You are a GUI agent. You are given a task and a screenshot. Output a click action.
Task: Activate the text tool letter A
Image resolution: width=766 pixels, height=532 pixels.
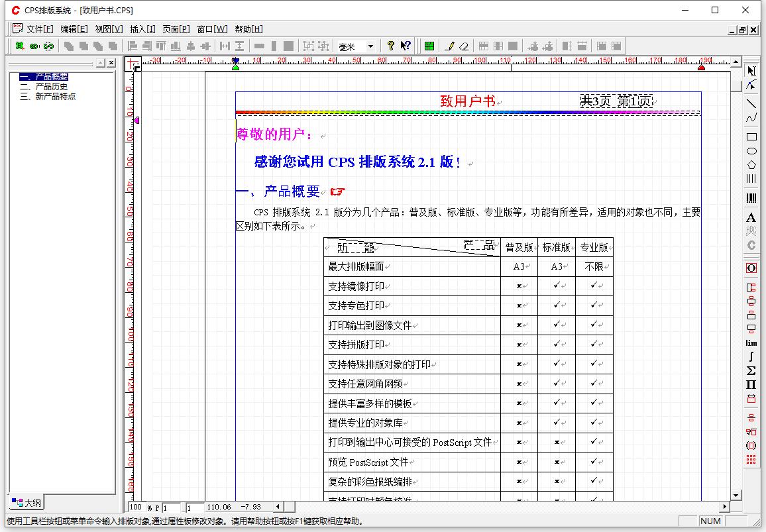[751, 218]
